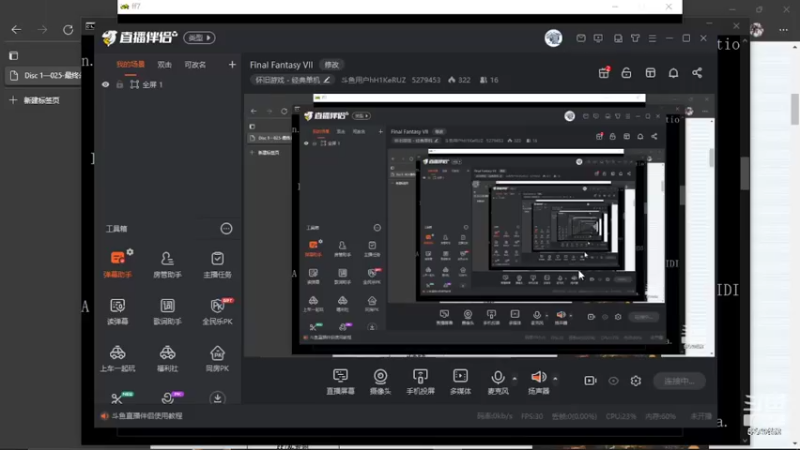Viewport: 800px width, 450px height.
Task: Open the layout panel icon in header
Action: (x=651, y=73)
